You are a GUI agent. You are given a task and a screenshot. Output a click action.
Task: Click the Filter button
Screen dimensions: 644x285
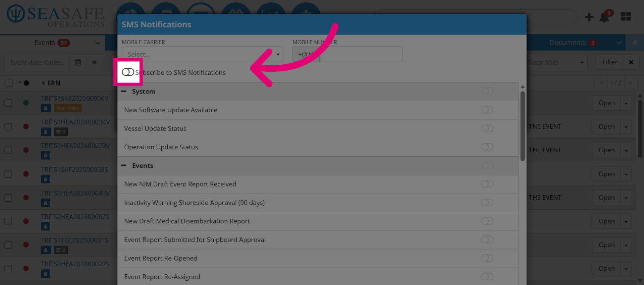click(x=609, y=62)
